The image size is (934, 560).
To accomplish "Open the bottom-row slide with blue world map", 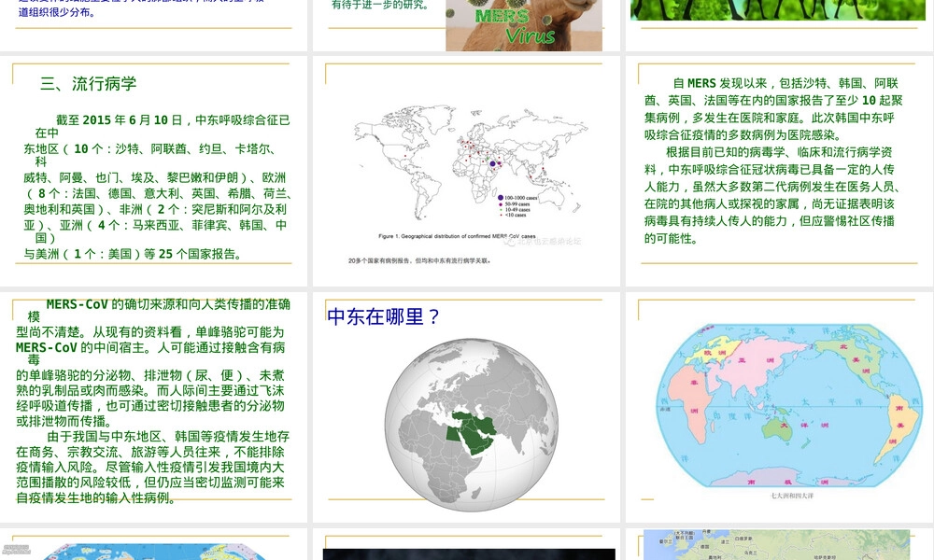I will tap(154, 544).
